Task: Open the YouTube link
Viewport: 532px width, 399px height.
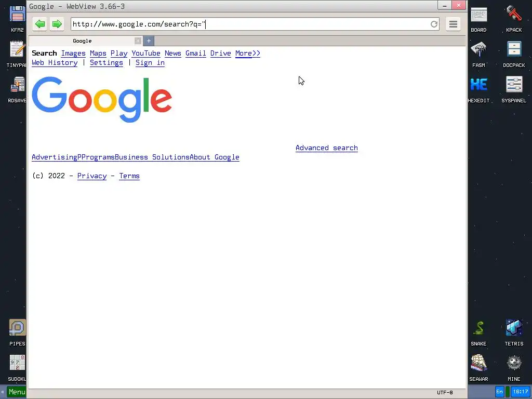Action: [146, 54]
